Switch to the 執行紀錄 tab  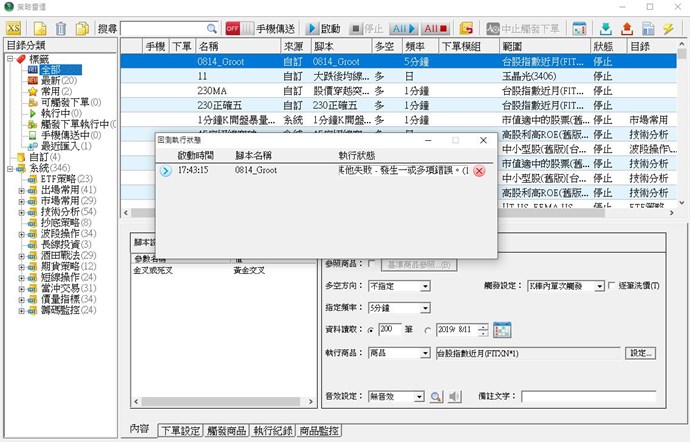[x=272, y=430]
